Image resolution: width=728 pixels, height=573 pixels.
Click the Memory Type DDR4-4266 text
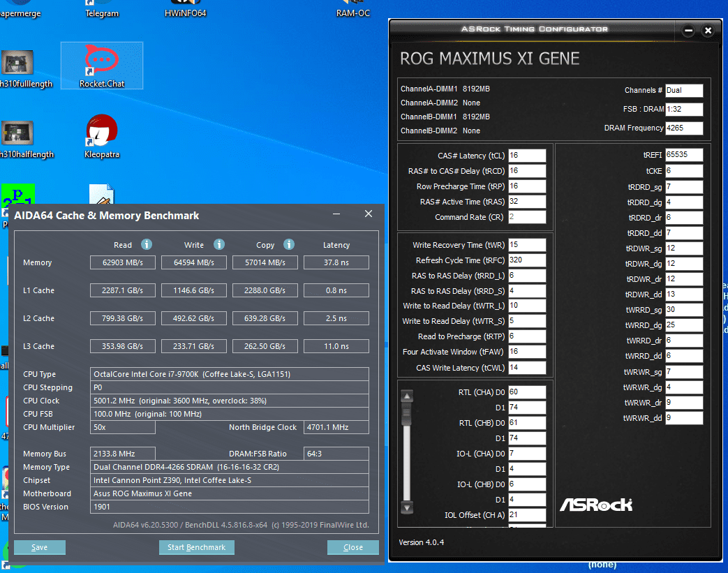tap(230, 467)
